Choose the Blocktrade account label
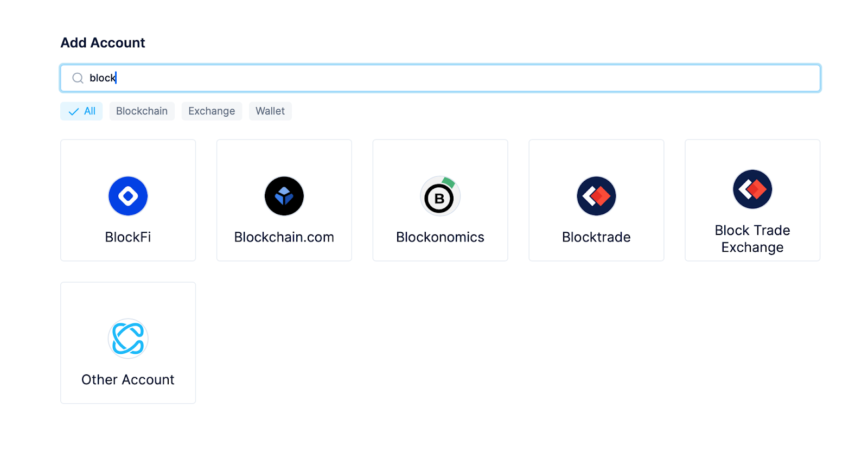Screen dimensions: 868x471 point(596,237)
